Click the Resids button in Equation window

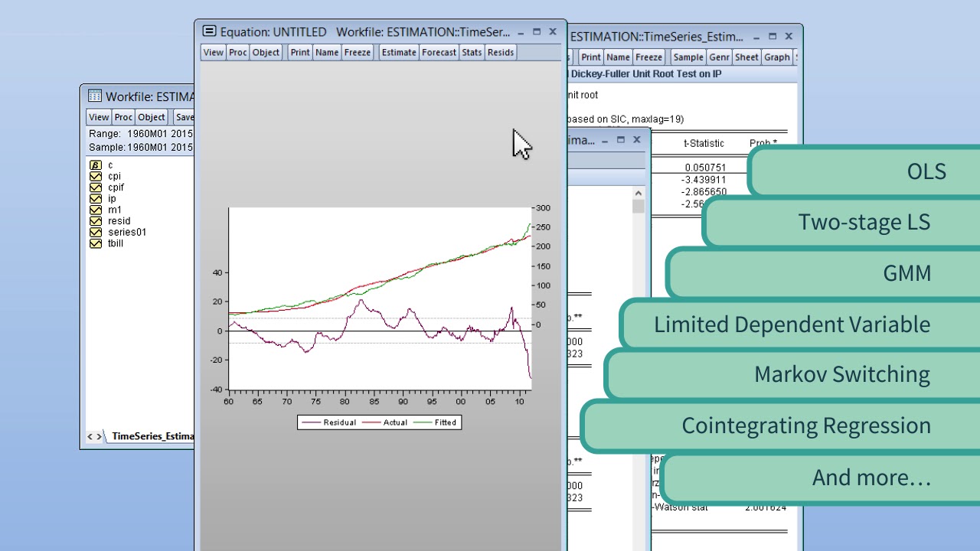(501, 52)
